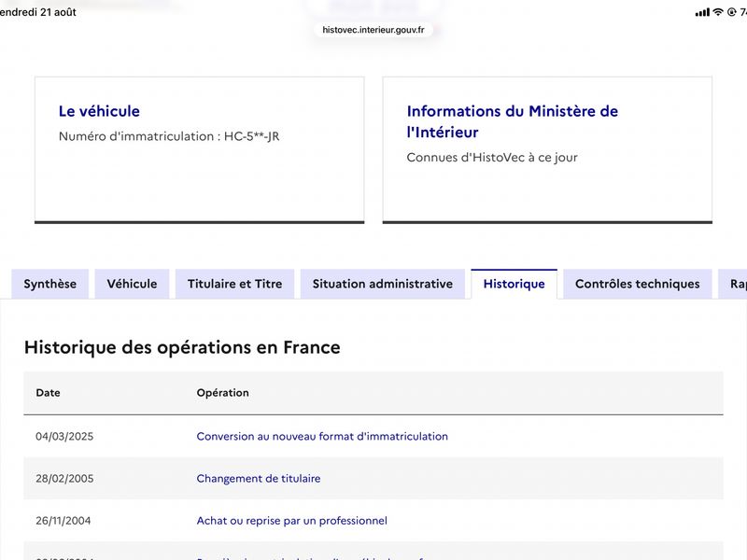Screen dimensions: 747x560
Task: Open Conversion au nouveau format d'immatriculation
Action: (x=322, y=436)
